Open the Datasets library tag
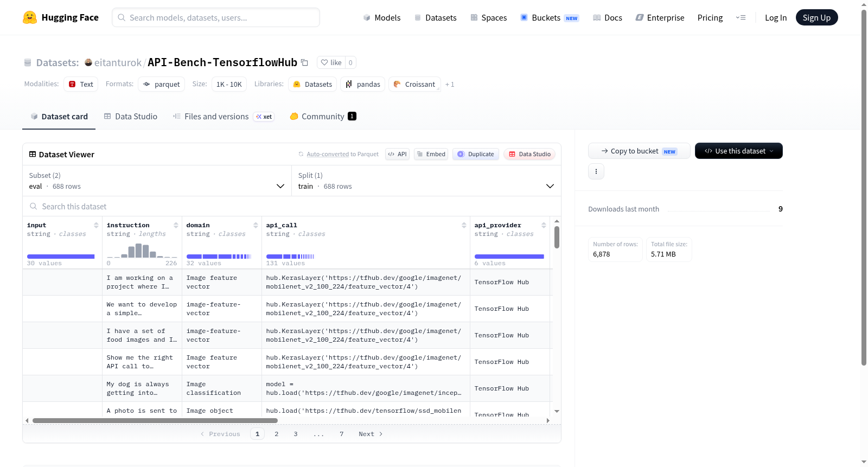This screenshot has height=467, width=868. (x=312, y=84)
